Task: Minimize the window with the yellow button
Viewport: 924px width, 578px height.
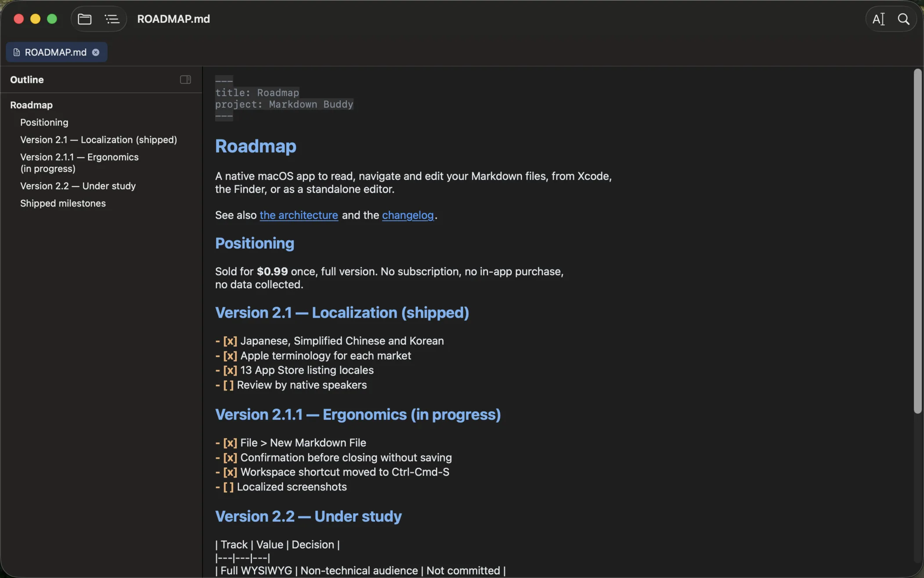Action: coord(35,19)
